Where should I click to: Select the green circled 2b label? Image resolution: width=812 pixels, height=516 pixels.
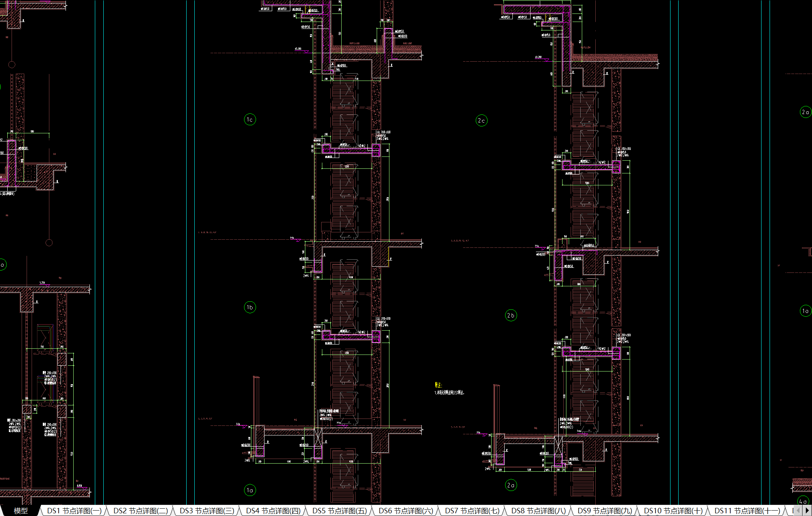(511, 315)
